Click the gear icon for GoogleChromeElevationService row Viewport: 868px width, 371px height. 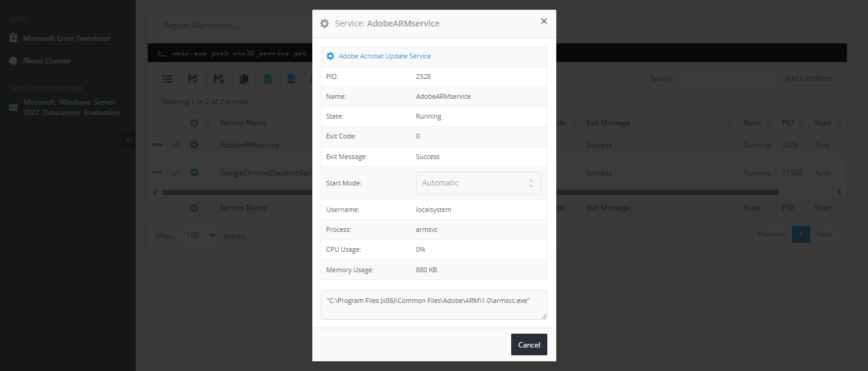(x=194, y=173)
